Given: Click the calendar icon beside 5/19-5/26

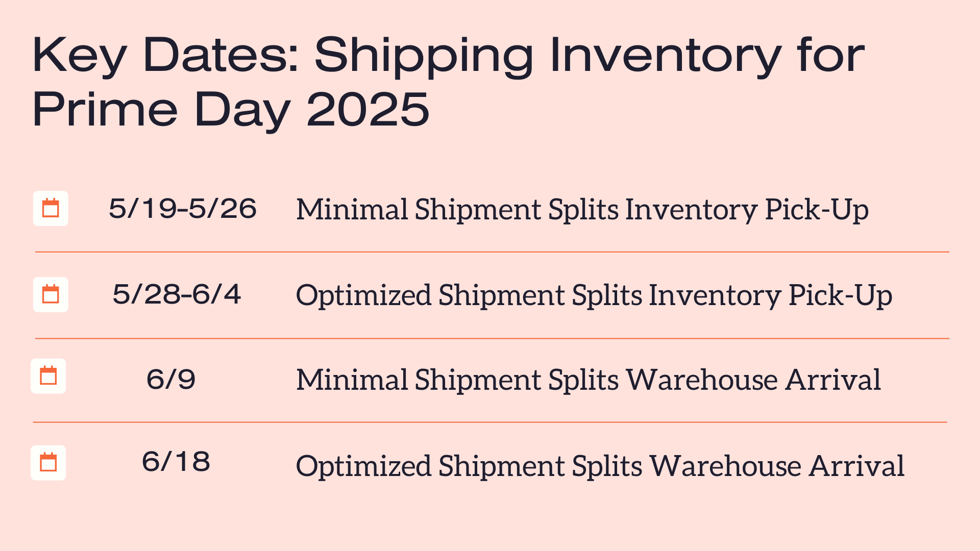Looking at the screenshot, I should coord(51,208).
